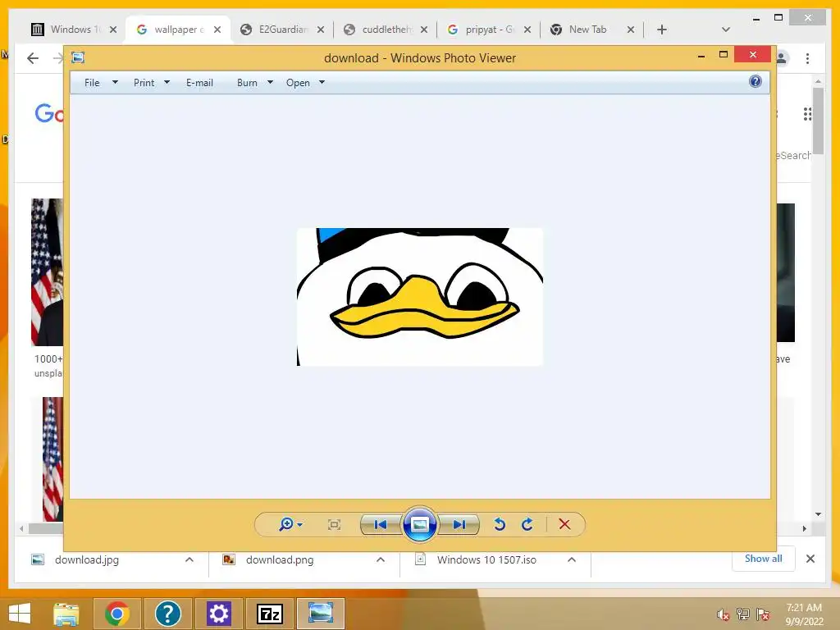Go to next image in Photo Viewer
The height and width of the screenshot is (630, 840).
point(459,524)
